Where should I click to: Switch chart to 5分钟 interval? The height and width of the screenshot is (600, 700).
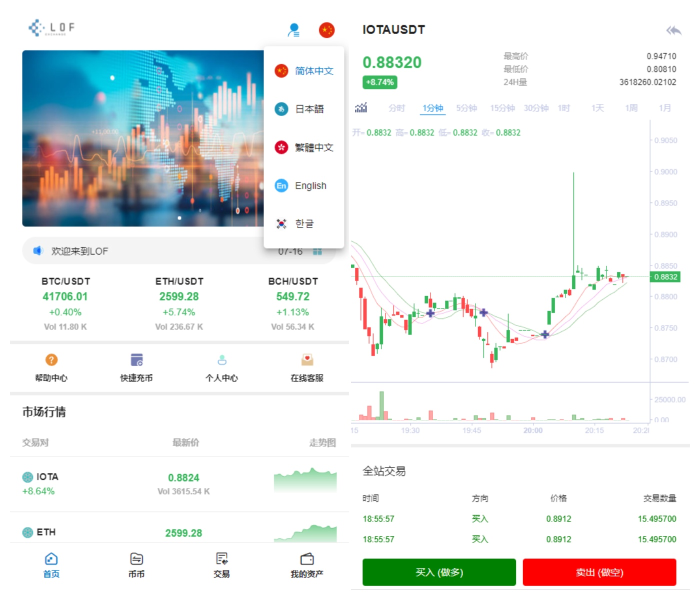pyautogui.click(x=466, y=108)
